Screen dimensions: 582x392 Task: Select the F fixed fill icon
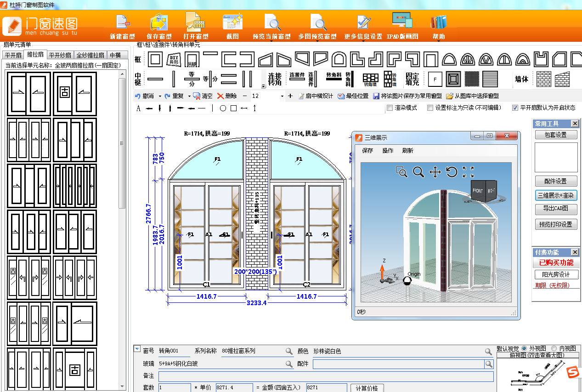pos(435,79)
